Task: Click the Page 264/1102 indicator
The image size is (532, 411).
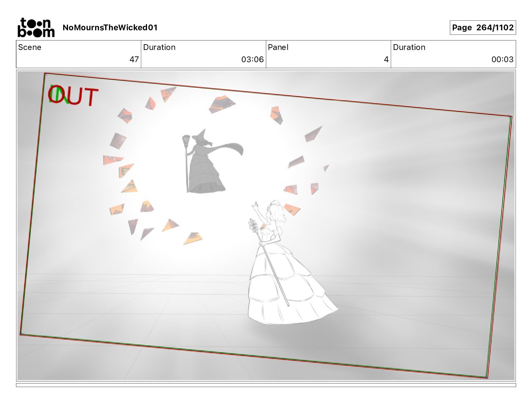Action: point(483,27)
